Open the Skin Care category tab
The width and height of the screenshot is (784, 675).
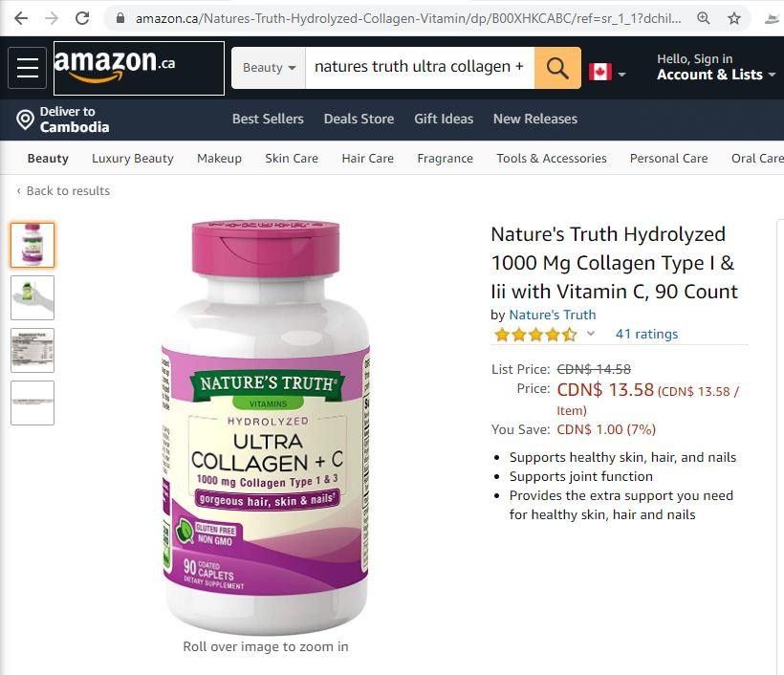point(292,159)
